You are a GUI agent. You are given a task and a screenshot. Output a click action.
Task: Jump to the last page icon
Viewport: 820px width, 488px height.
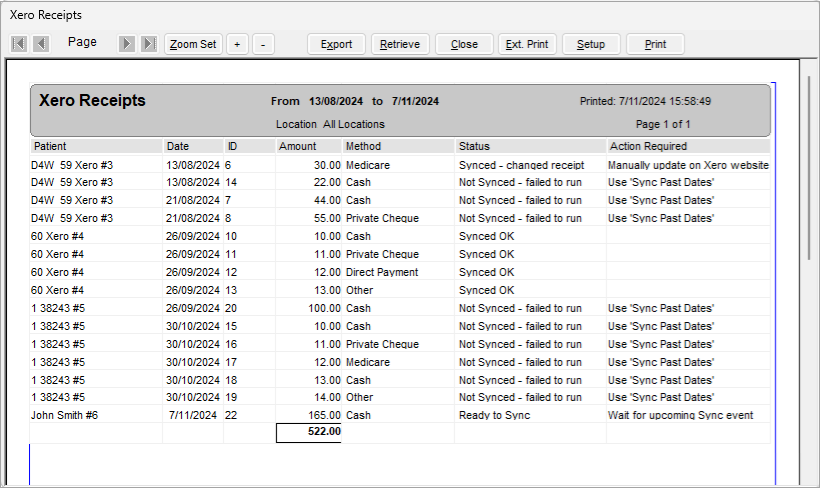pyautogui.click(x=149, y=44)
